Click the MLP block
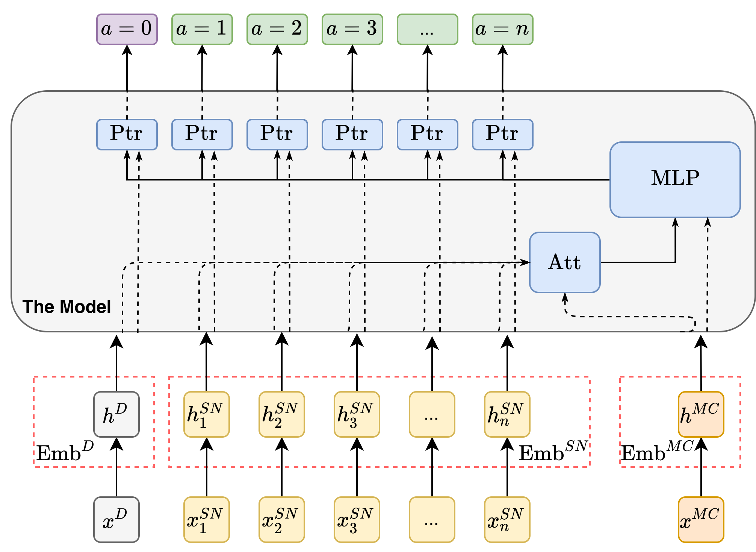756x552 pixels. coord(675,179)
